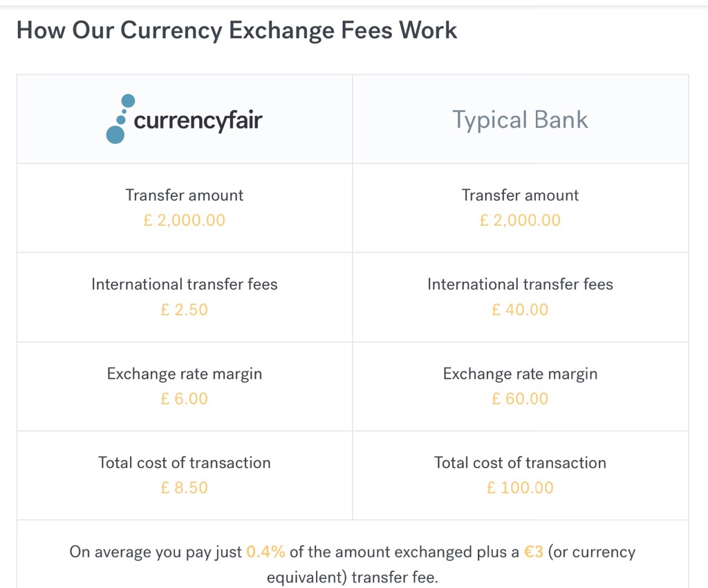Select CurrencyFair total cost £ 8.50

pos(184,487)
